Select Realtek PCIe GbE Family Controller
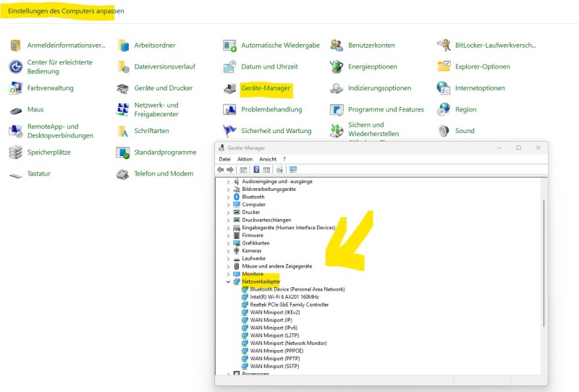 point(289,304)
